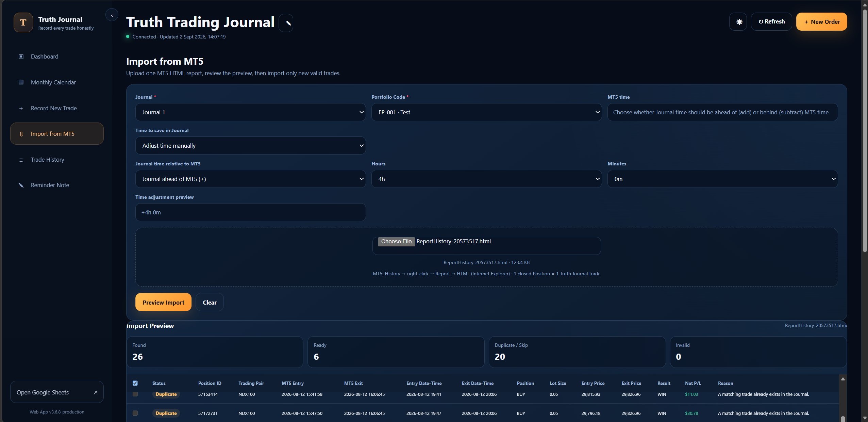Go to Monthly Calendar
This screenshot has height=422, width=868.
tap(57, 82)
